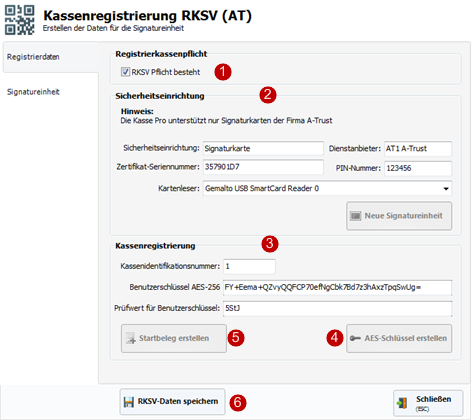
Task: Select the Registrierdaten tab
Action: (33, 57)
